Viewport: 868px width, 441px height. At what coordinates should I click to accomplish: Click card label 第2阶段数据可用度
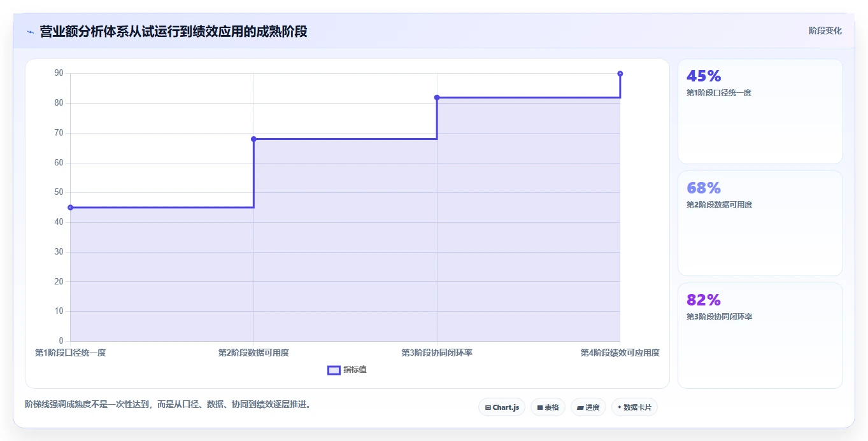point(719,205)
